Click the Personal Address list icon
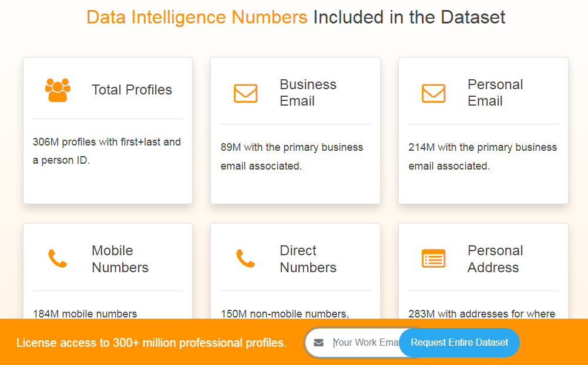The height and width of the screenshot is (365, 588). point(434,259)
